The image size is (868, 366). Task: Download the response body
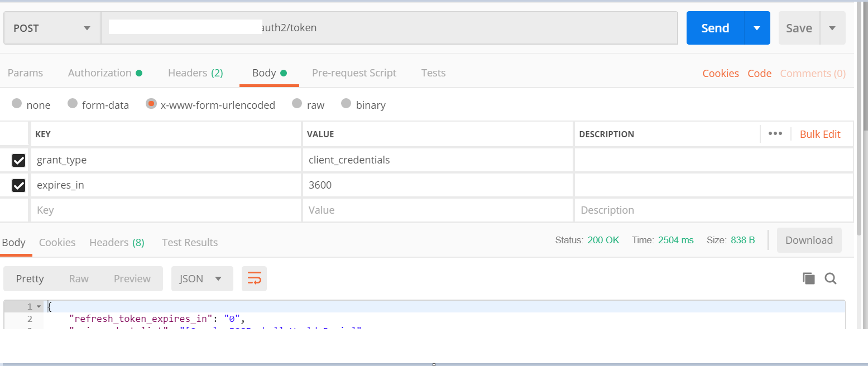tap(809, 240)
